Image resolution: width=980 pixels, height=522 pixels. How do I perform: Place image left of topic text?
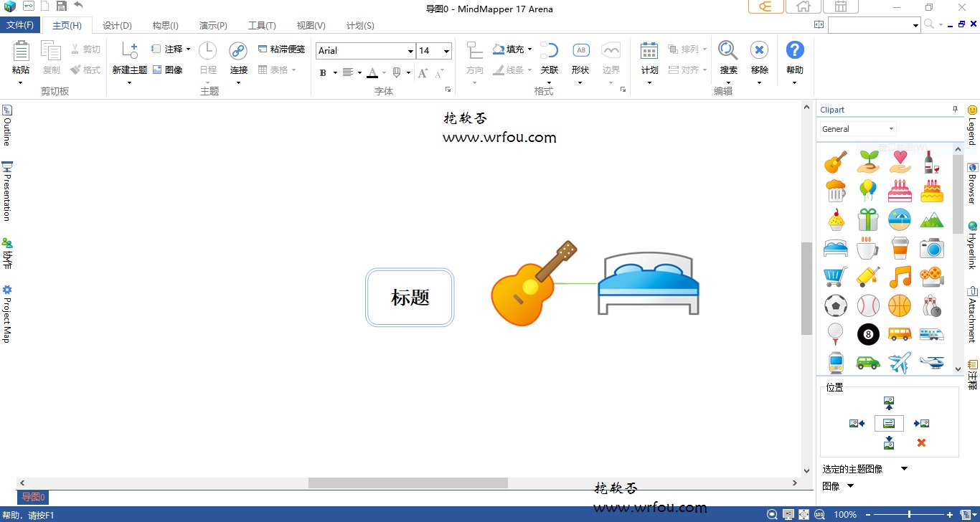(x=857, y=424)
